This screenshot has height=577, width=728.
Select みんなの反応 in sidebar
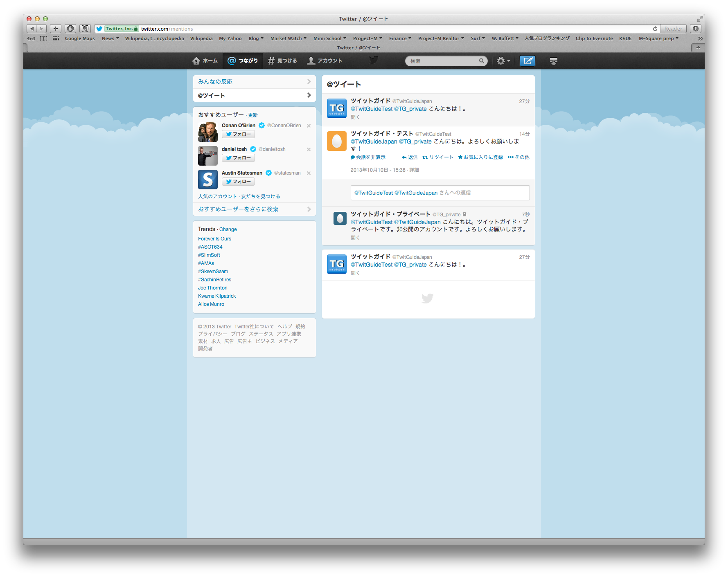pyautogui.click(x=254, y=82)
